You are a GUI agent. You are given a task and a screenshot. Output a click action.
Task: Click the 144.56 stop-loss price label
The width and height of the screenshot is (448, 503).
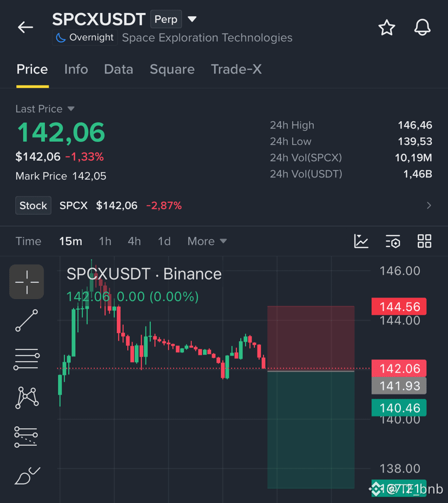click(399, 307)
